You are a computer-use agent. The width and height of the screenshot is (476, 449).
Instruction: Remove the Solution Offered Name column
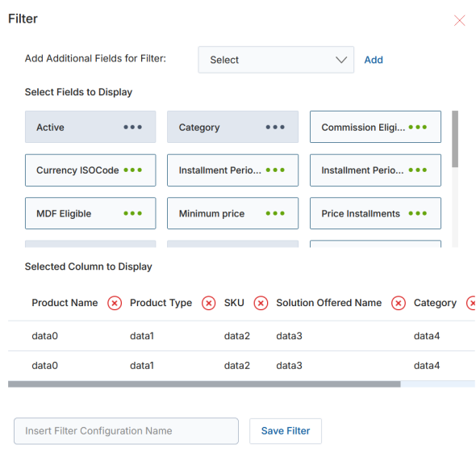click(x=399, y=303)
